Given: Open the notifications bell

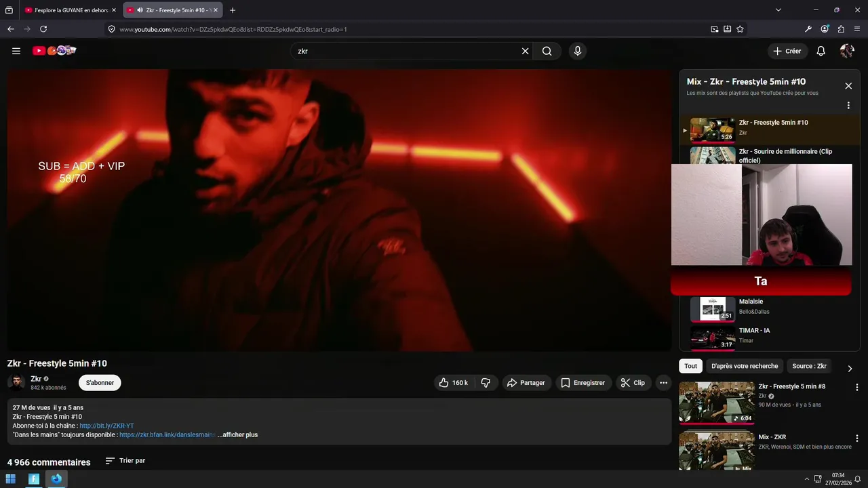Looking at the screenshot, I should [x=821, y=51].
